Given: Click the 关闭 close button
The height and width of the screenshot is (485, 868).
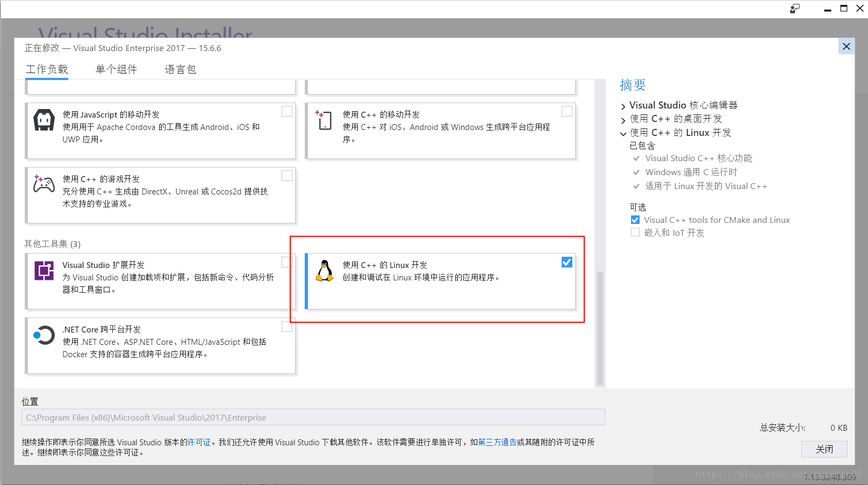Looking at the screenshot, I should pos(824,449).
